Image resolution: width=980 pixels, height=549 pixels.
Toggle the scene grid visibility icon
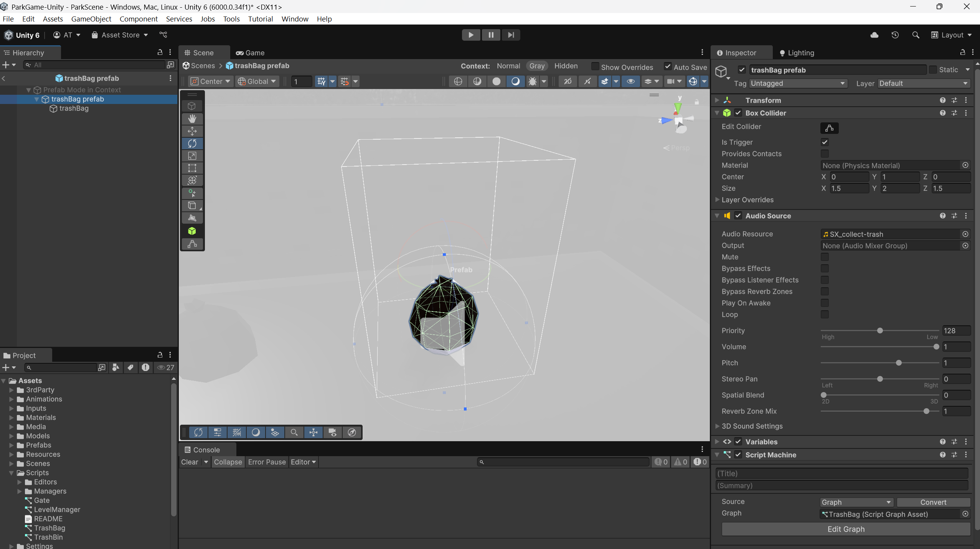tap(321, 81)
